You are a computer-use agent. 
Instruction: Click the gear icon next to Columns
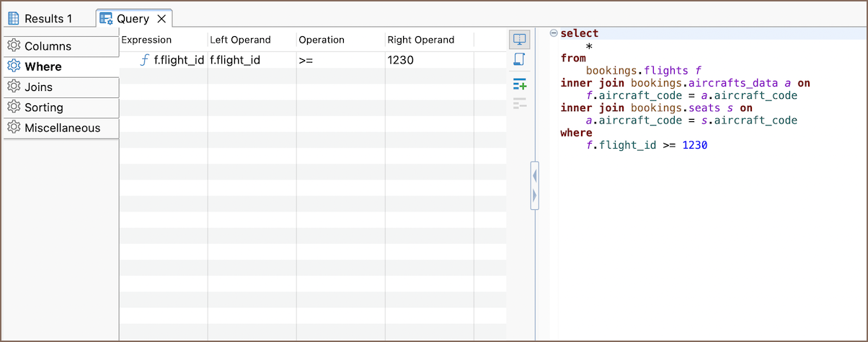(14, 46)
